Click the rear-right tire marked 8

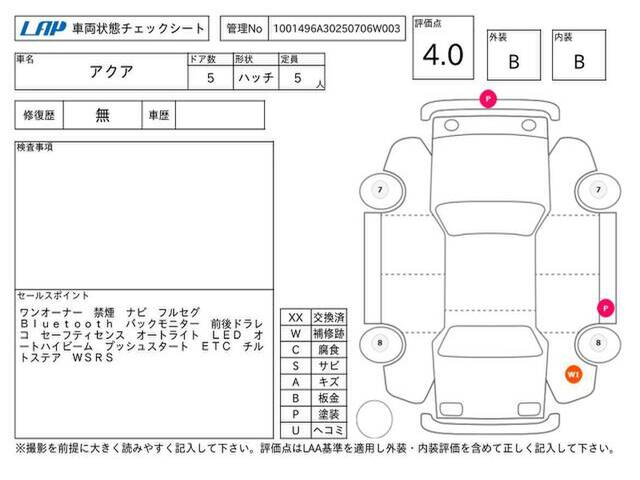coord(598,344)
